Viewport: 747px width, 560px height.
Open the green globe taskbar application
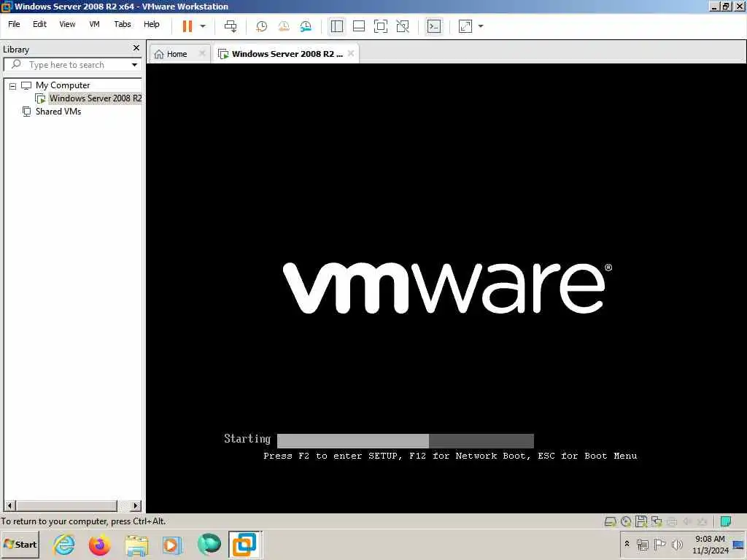(x=209, y=544)
